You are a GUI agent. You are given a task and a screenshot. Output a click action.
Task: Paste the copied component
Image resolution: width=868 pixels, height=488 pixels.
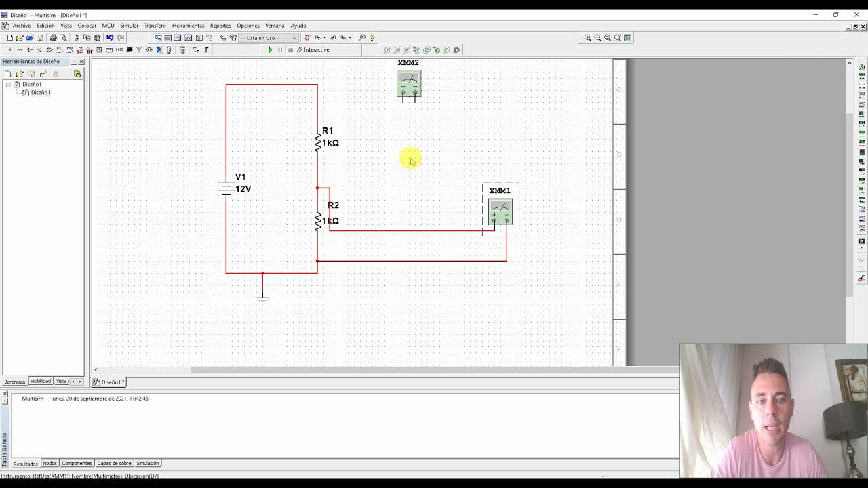(96, 37)
